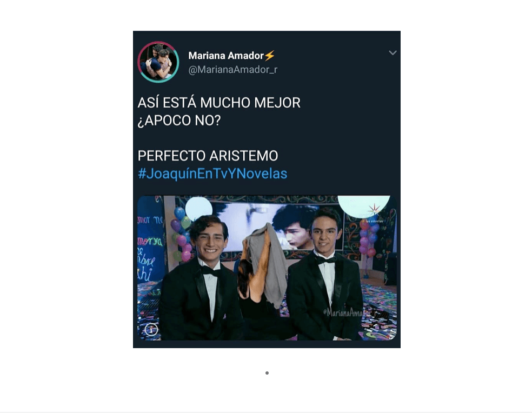Click the balloons on the photo's right side
Viewport: 532px width, 413px height.
(x=368, y=237)
